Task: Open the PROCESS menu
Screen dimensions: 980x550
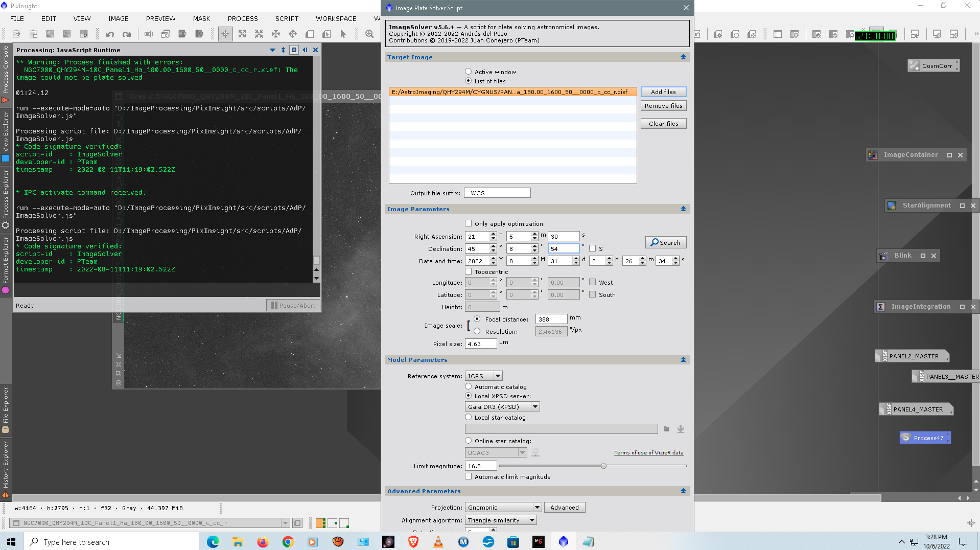Action: 243,18
